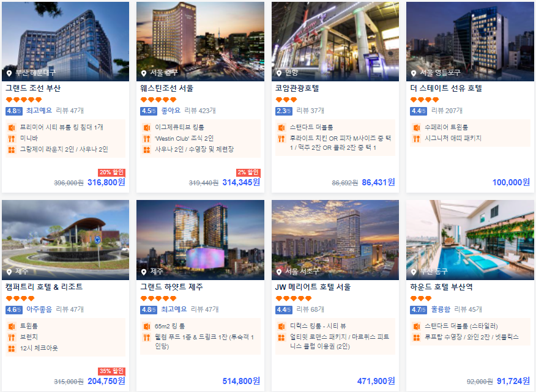Open the 그랜드 하얏트 제주 title link
Screen dimensions: 536x392
tap(171, 287)
